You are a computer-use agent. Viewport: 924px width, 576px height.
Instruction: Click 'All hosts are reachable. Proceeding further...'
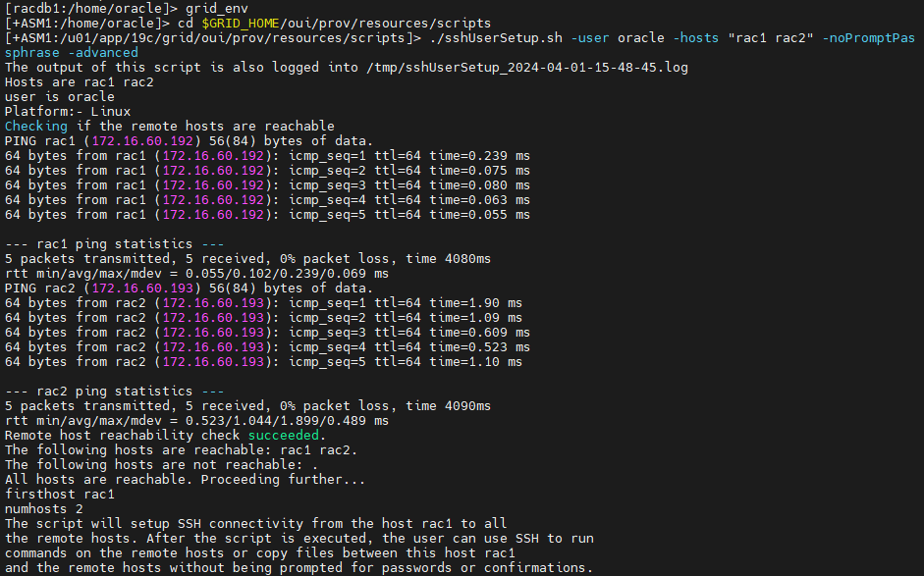(185, 480)
